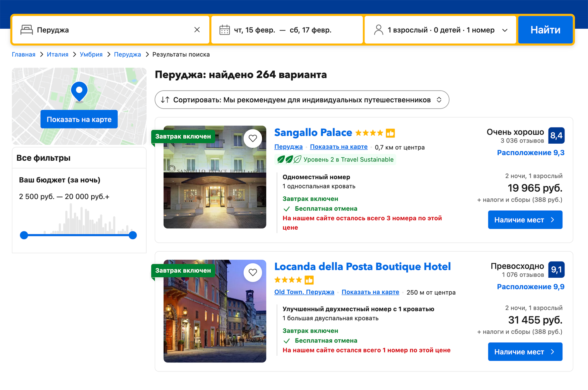Click Наличие мест button for Locanda della Posta

tap(525, 352)
